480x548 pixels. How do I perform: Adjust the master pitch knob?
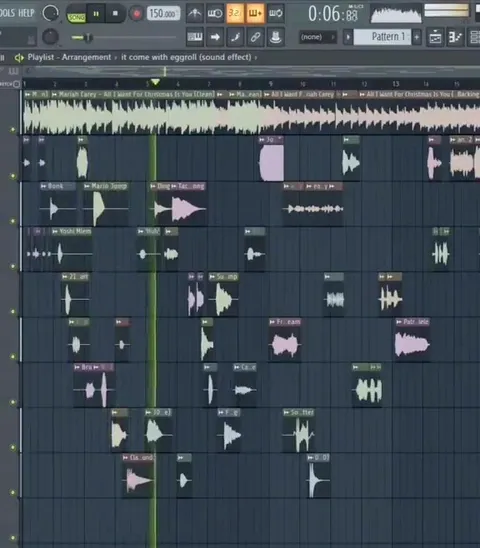pyautogui.click(x=50, y=37)
